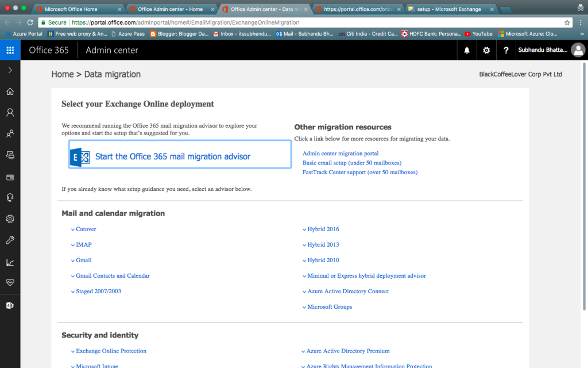Image resolution: width=588 pixels, height=368 pixels.
Task: Open Support headset icon in sidebar
Action: pos(10,198)
